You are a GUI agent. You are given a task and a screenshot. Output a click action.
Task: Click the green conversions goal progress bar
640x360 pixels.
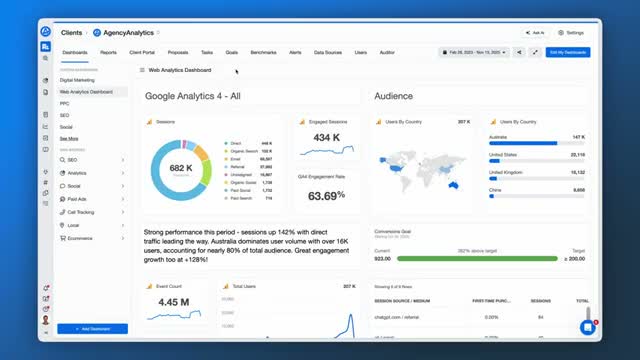click(x=477, y=259)
